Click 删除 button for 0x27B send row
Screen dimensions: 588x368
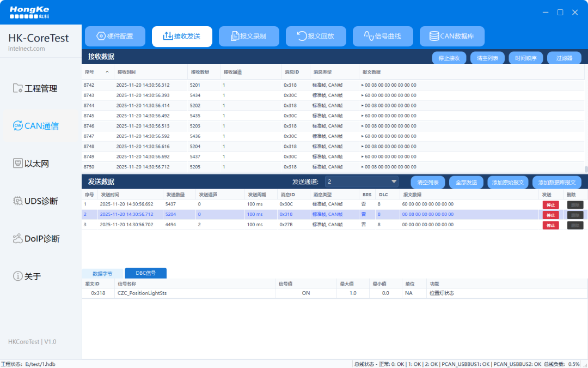575,225
